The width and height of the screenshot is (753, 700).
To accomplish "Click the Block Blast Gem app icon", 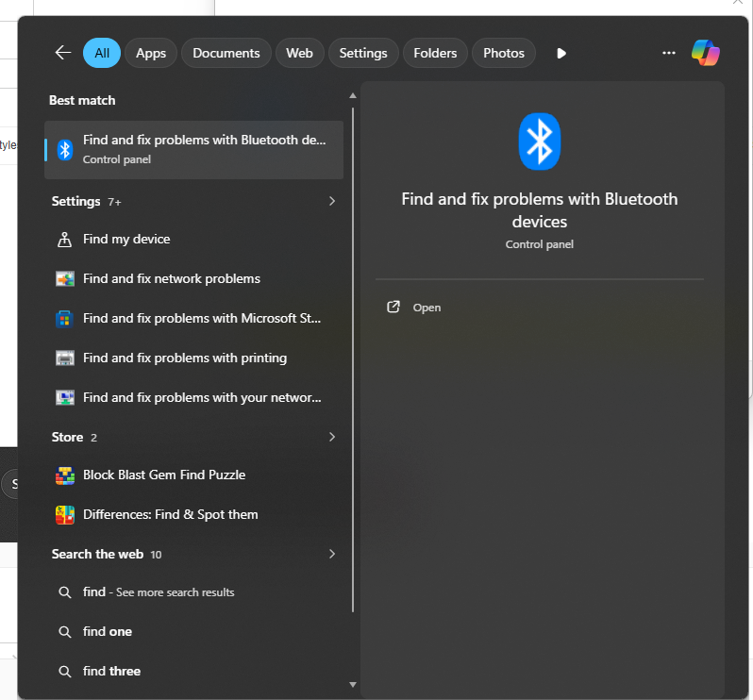I will point(65,475).
